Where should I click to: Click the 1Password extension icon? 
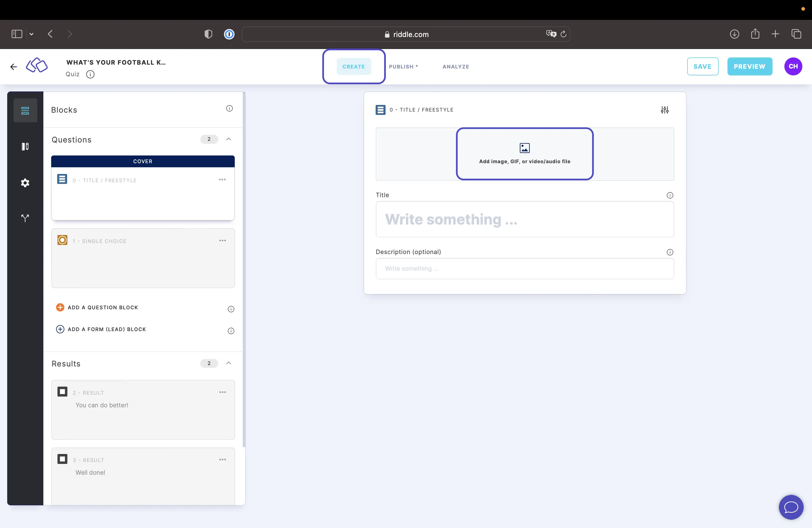[x=229, y=34]
